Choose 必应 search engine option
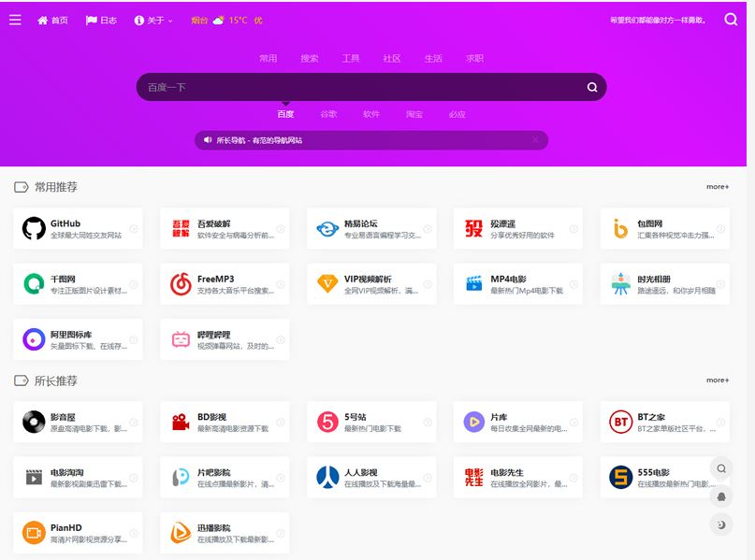The image size is (755, 560). point(457,114)
